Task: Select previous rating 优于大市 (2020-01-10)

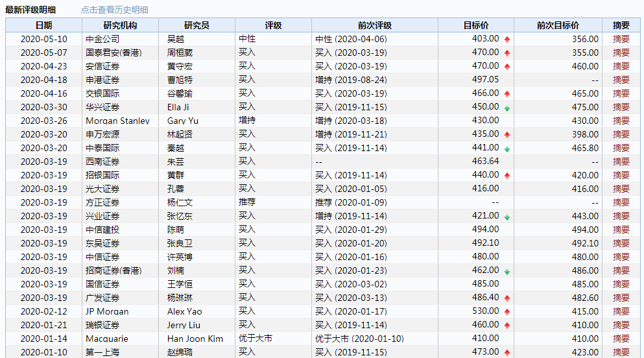Action: tap(359, 339)
